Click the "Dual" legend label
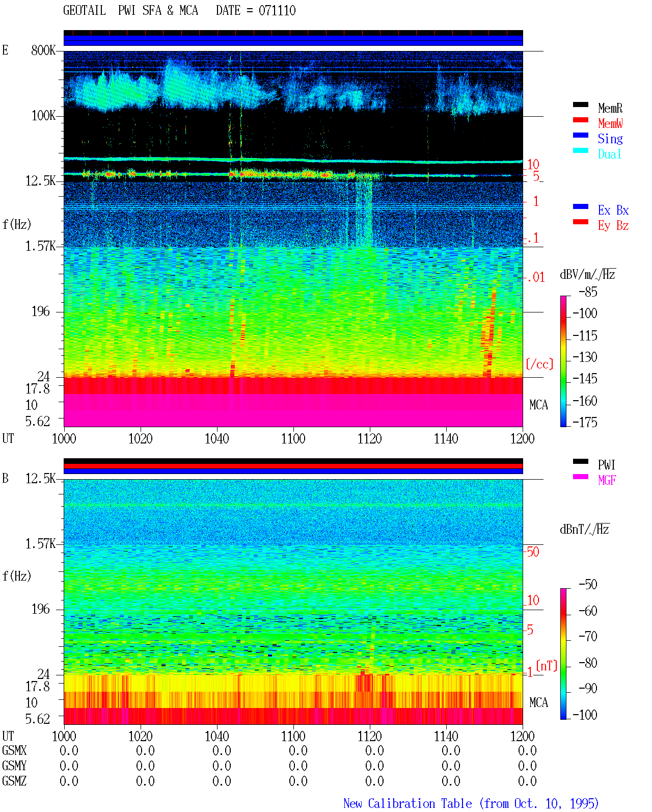This screenshot has height=812, width=652. (x=610, y=154)
